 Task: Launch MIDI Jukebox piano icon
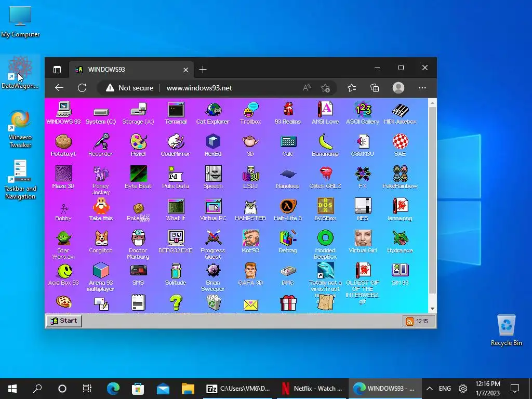(x=400, y=113)
